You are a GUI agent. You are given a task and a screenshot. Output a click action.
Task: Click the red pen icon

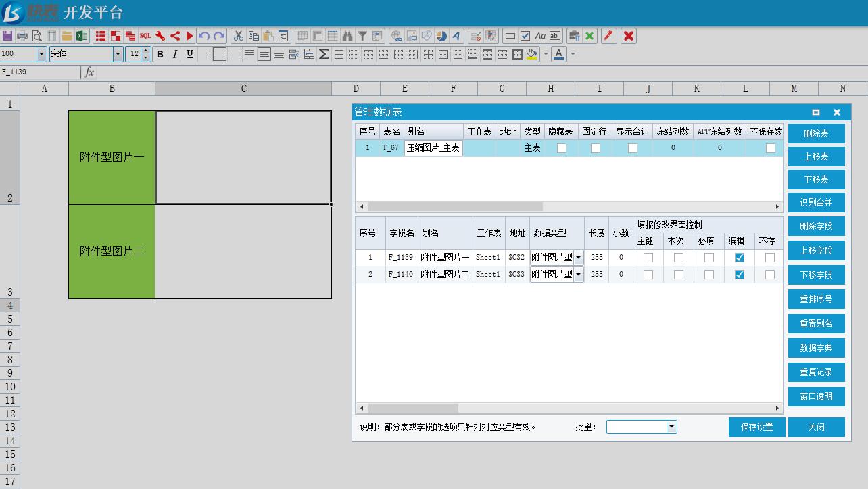608,36
